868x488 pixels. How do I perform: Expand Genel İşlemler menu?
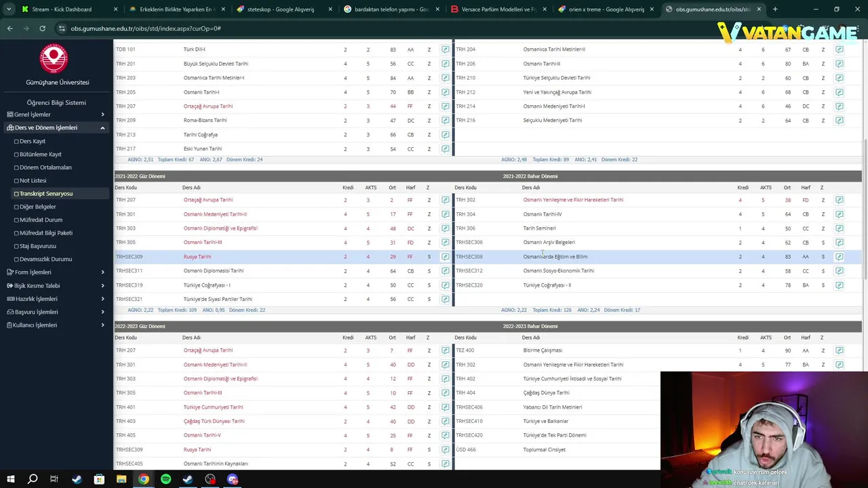[56, 115]
